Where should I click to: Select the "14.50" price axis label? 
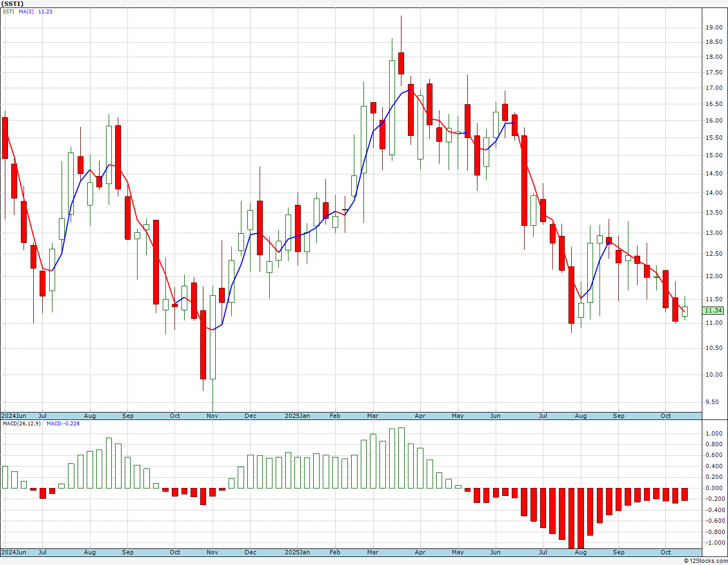pyautogui.click(x=714, y=174)
